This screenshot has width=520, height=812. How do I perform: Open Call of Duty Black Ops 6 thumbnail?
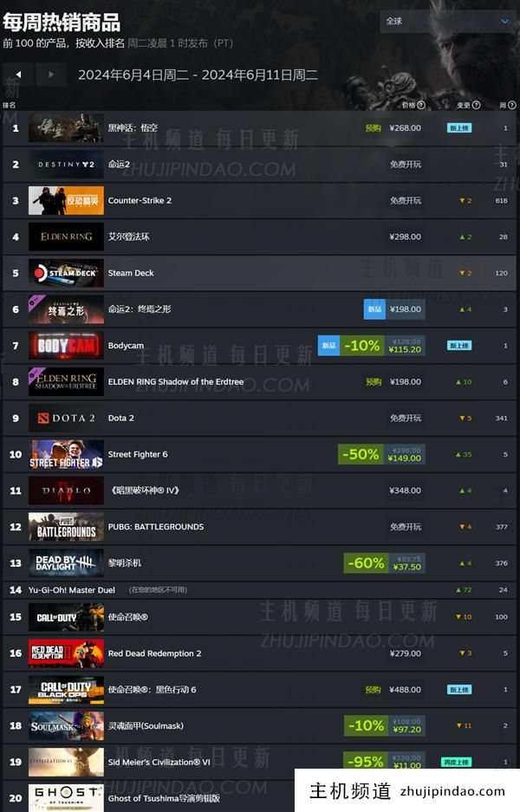click(x=66, y=690)
